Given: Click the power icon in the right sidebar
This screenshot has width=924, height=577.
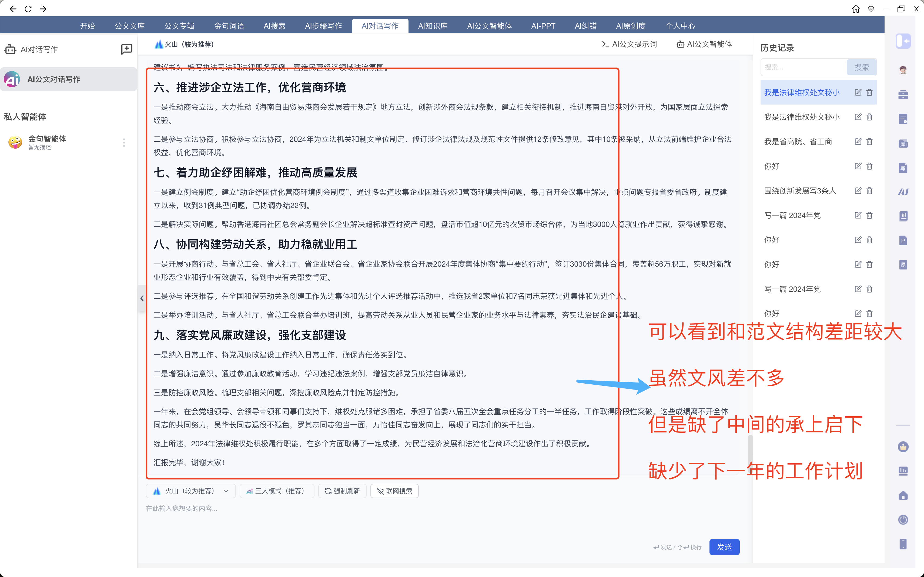Looking at the screenshot, I should (903, 520).
